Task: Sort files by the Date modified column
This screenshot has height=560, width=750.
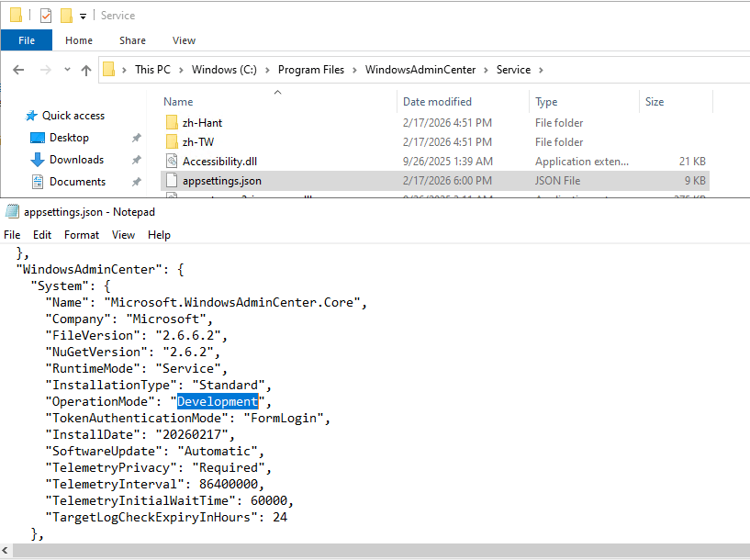Action: click(437, 102)
